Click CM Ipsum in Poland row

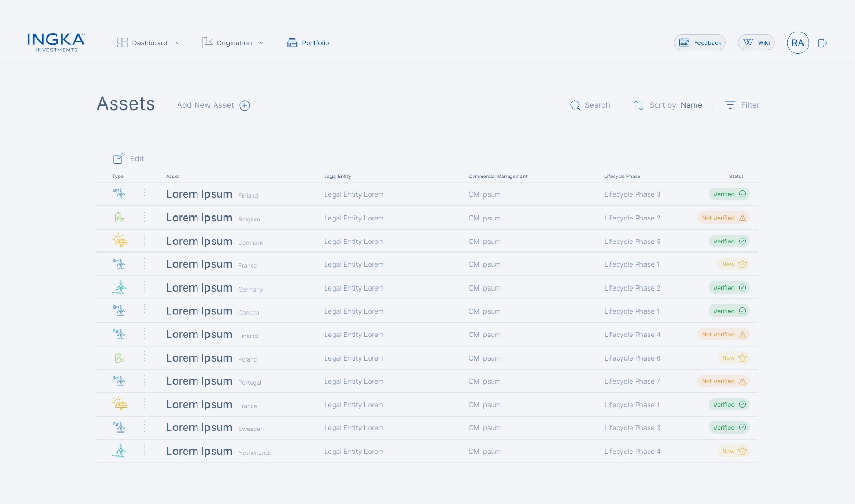tap(484, 358)
